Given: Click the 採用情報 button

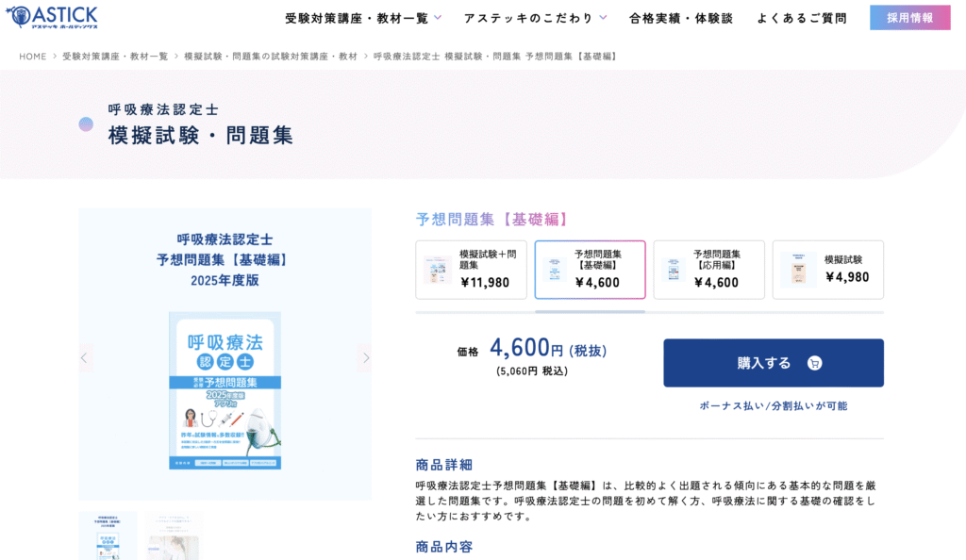Looking at the screenshot, I should [x=909, y=18].
